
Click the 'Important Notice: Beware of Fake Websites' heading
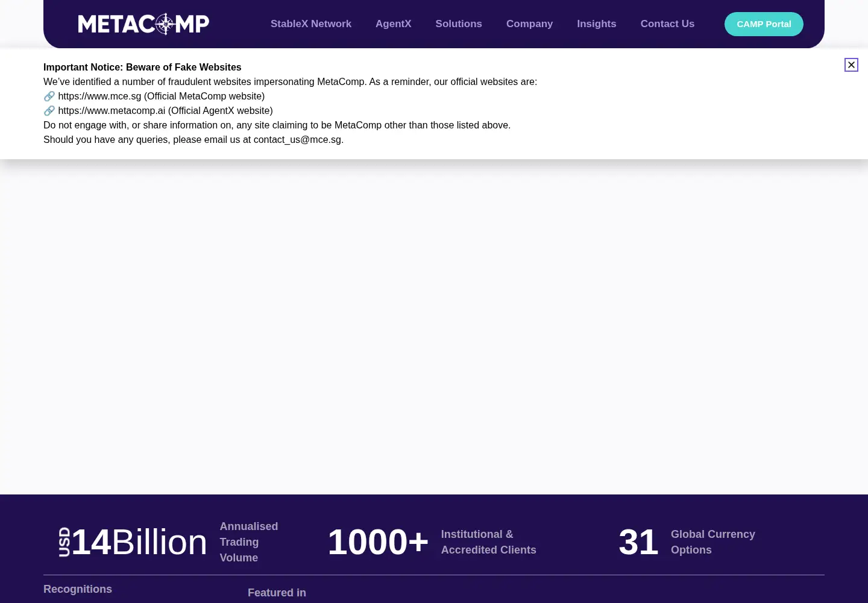pos(142,68)
